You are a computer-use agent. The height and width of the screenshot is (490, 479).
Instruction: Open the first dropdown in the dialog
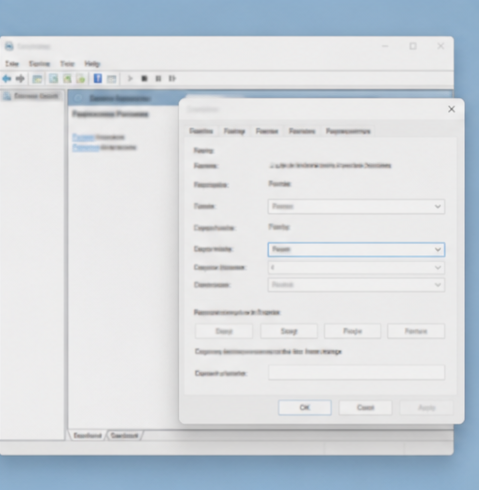click(x=356, y=206)
